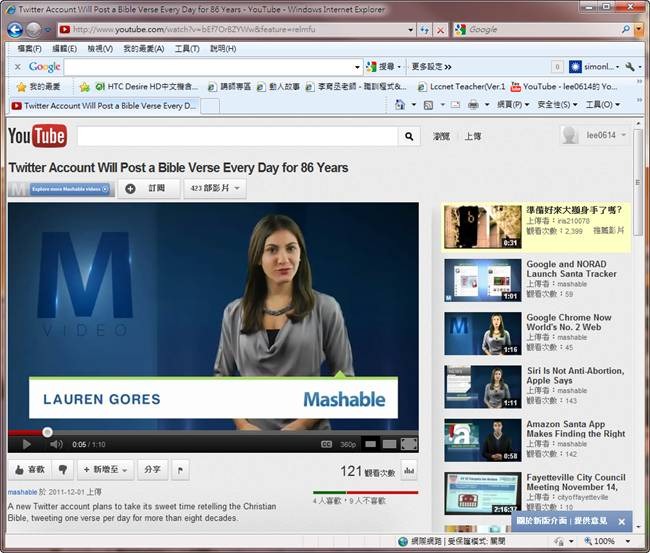Click the YouTube logo
650x553 pixels.
click(37, 136)
